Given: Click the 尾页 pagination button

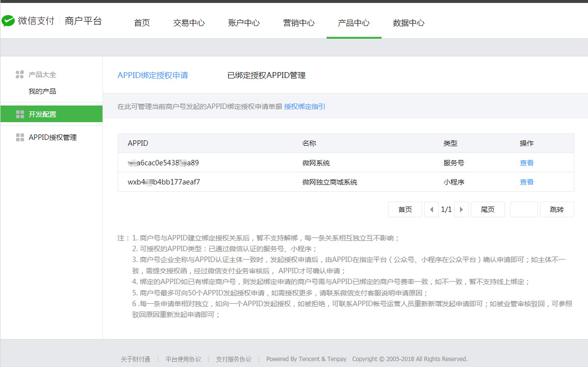Looking at the screenshot, I should coord(487,210).
